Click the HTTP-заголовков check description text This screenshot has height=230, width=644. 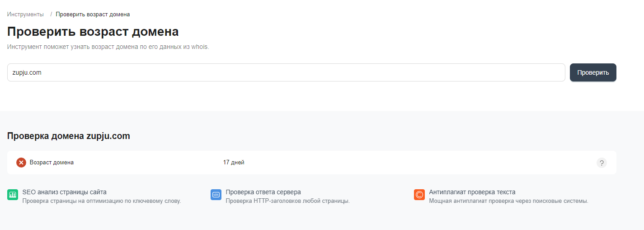tap(287, 201)
